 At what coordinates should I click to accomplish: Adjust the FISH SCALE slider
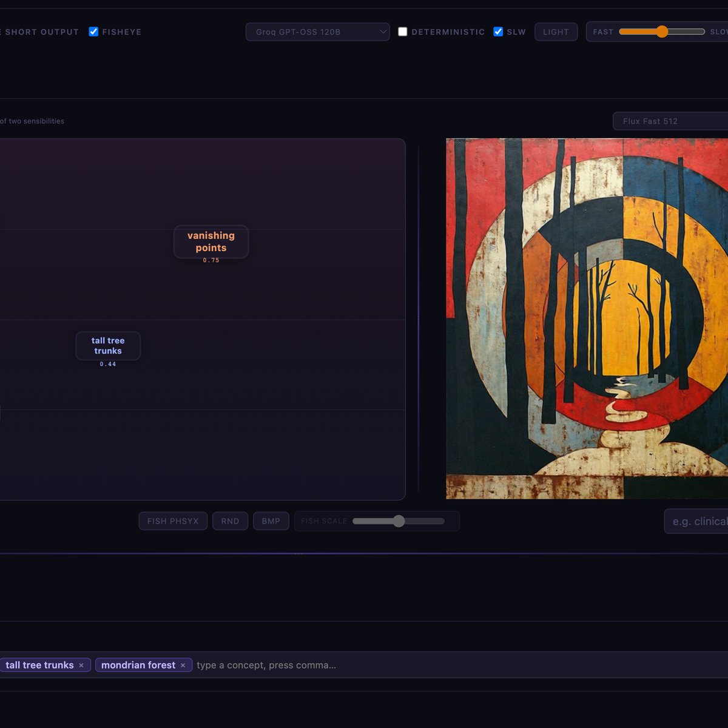coord(399,521)
